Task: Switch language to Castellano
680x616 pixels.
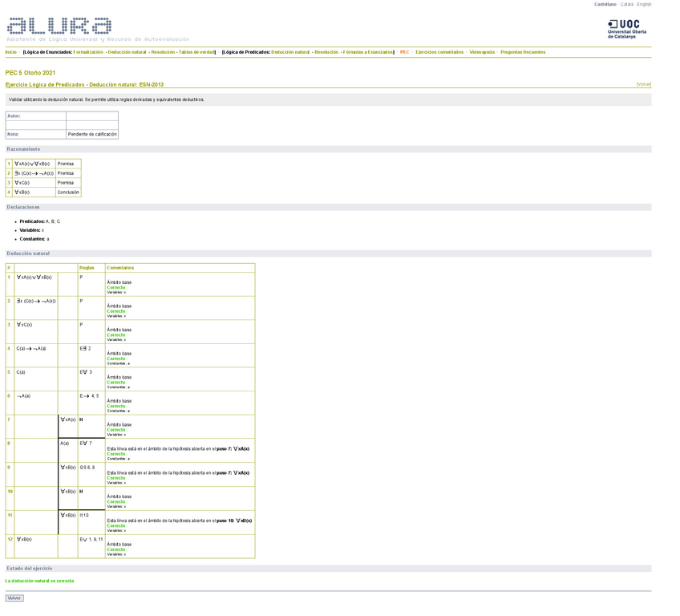Action: [605, 4]
